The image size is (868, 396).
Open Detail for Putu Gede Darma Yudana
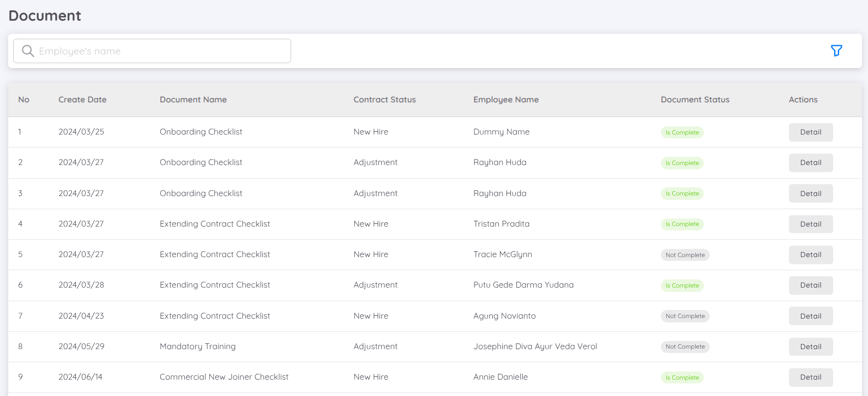click(x=810, y=285)
